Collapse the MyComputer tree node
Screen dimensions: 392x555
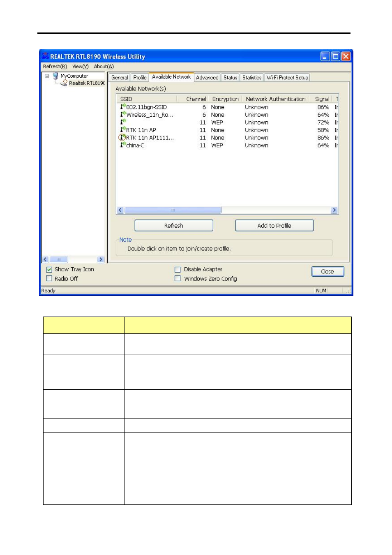(47, 76)
